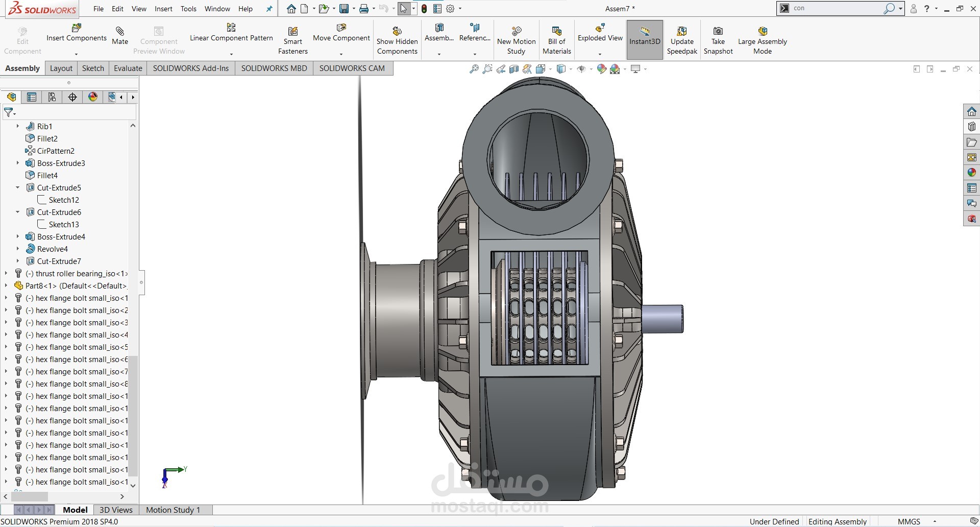Screen dimensions: 980x527
Task: Click the MMGS unit system button
Action: pos(909,521)
